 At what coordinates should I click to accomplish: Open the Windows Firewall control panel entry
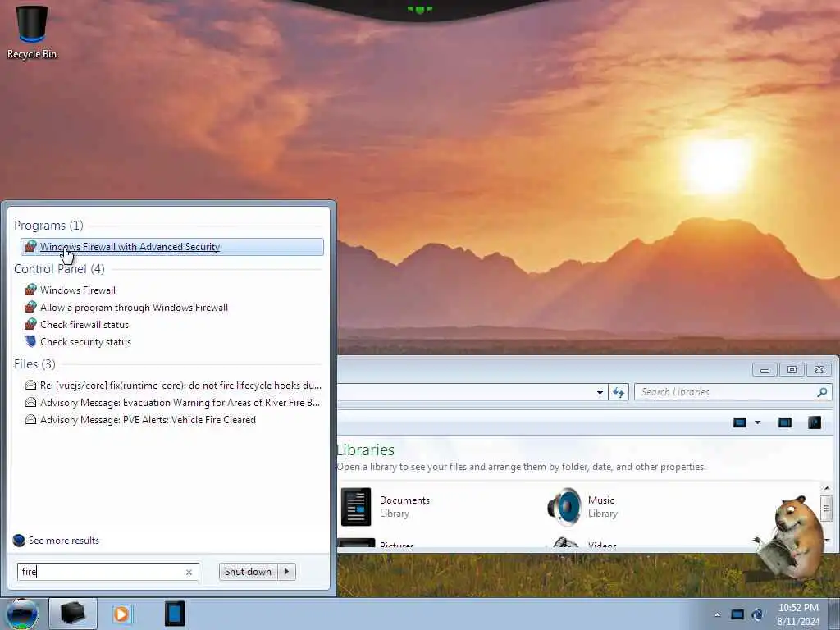point(78,290)
